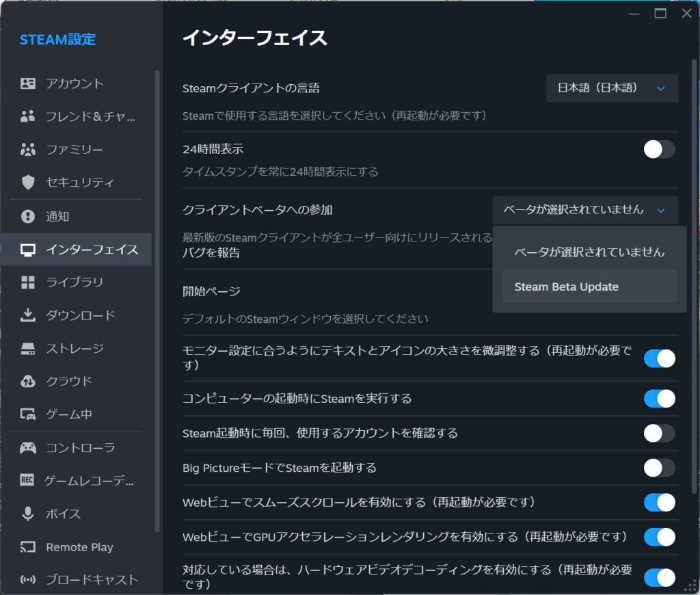
Task: Open アカウント settings page
Action: pyautogui.click(x=77, y=83)
